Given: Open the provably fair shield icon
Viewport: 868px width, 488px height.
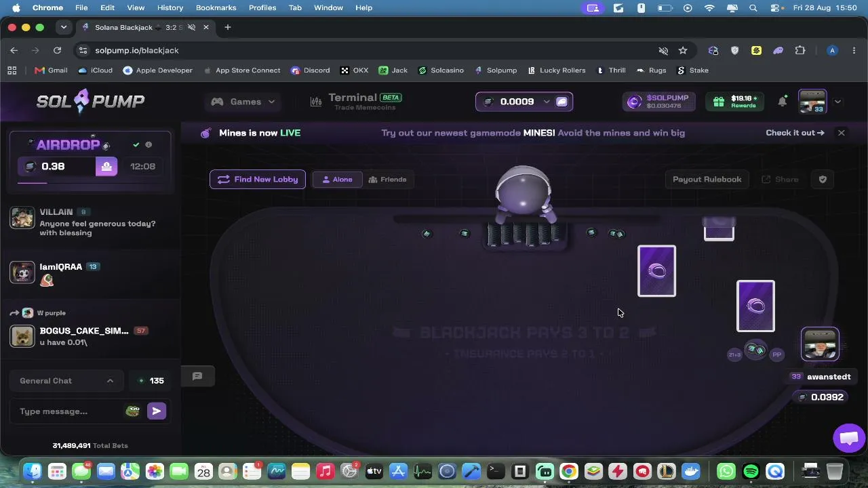Looking at the screenshot, I should 823,180.
